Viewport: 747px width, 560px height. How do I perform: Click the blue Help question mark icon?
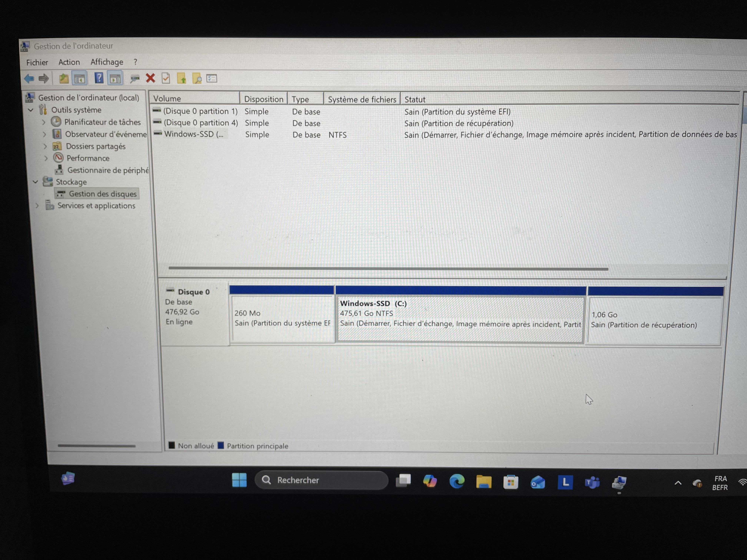[99, 78]
